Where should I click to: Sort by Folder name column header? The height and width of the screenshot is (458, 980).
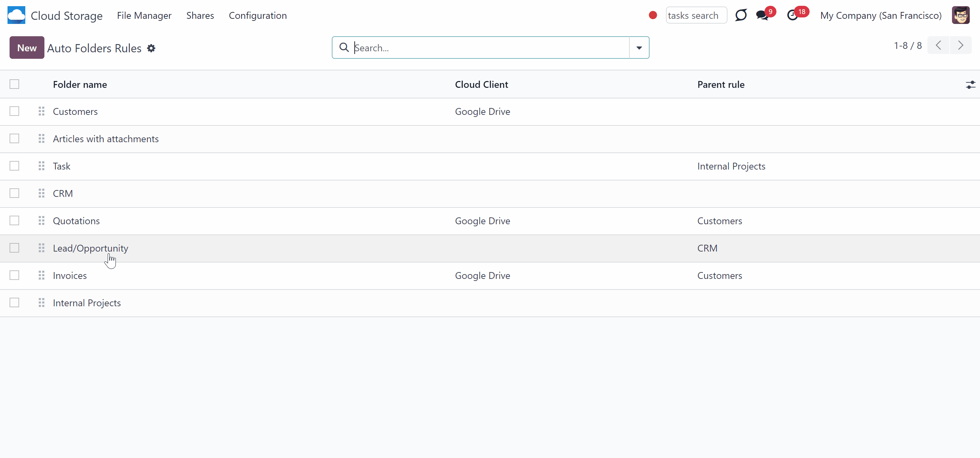click(x=80, y=84)
